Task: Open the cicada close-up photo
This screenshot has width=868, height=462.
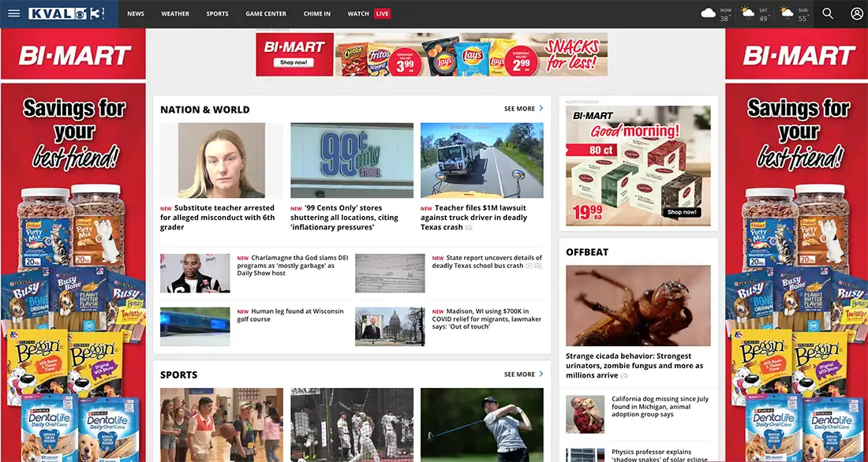Action: click(x=638, y=305)
